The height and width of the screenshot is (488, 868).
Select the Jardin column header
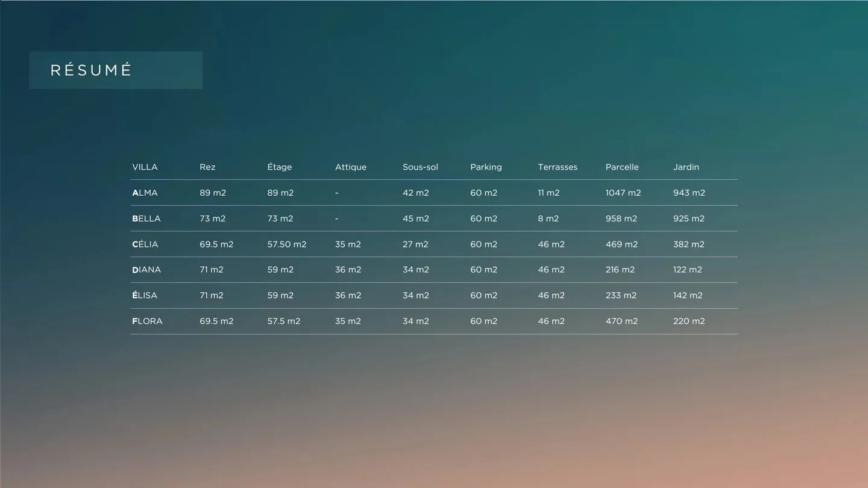click(686, 167)
